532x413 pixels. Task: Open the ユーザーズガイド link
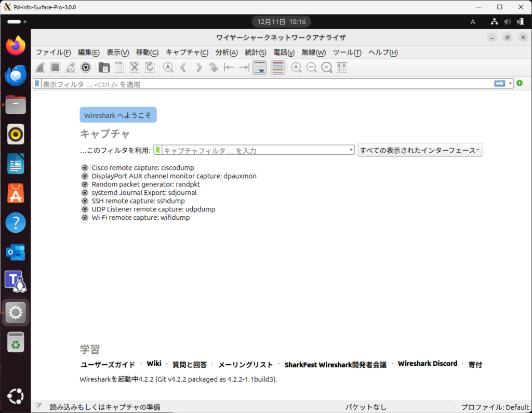click(x=108, y=365)
